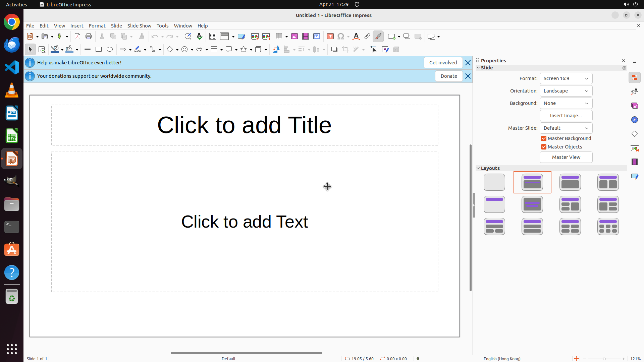Open the Format menu

(x=97, y=26)
